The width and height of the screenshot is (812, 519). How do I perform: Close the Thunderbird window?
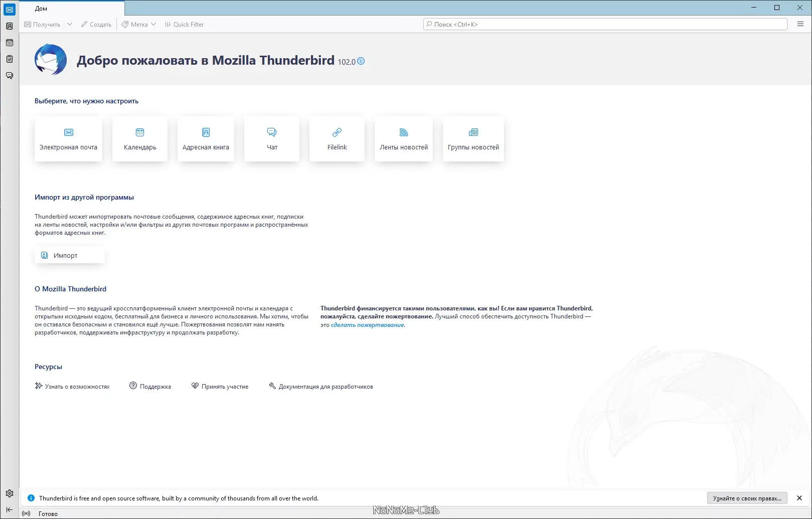coord(800,8)
